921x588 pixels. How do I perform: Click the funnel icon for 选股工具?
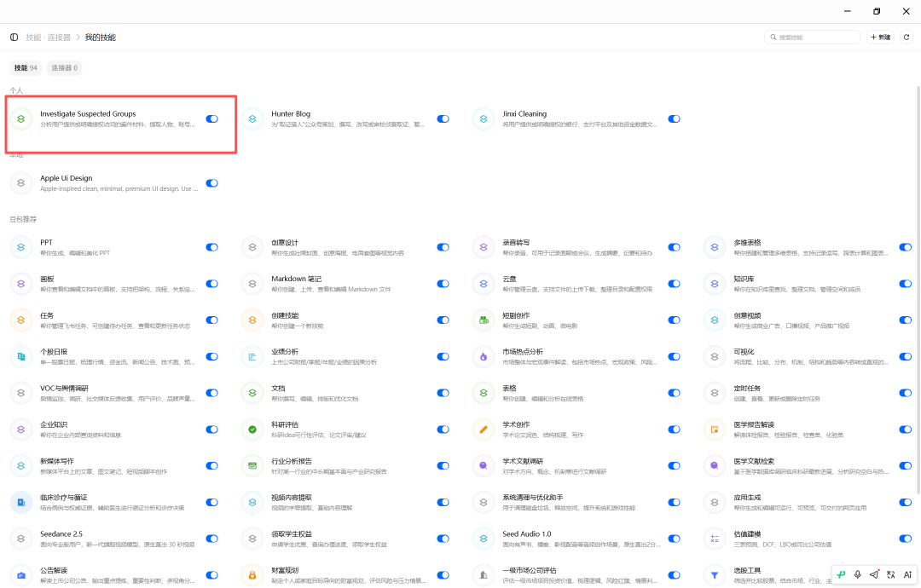[x=715, y=575]
